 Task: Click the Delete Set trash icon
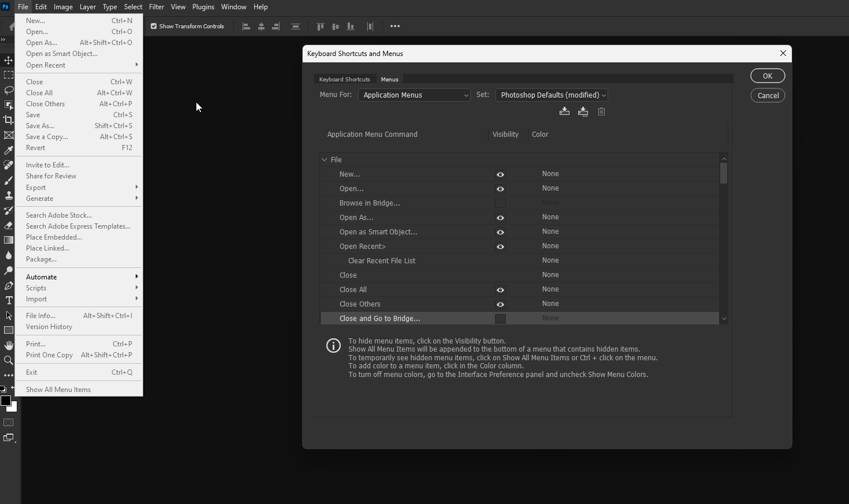(x=601, y=111)
